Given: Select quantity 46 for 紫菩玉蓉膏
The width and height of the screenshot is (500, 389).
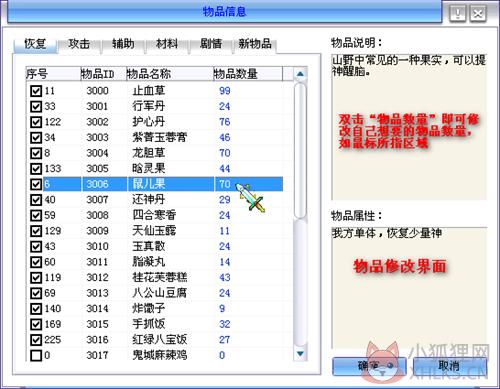Looking at the screenshot, I should tap(225, 137).
